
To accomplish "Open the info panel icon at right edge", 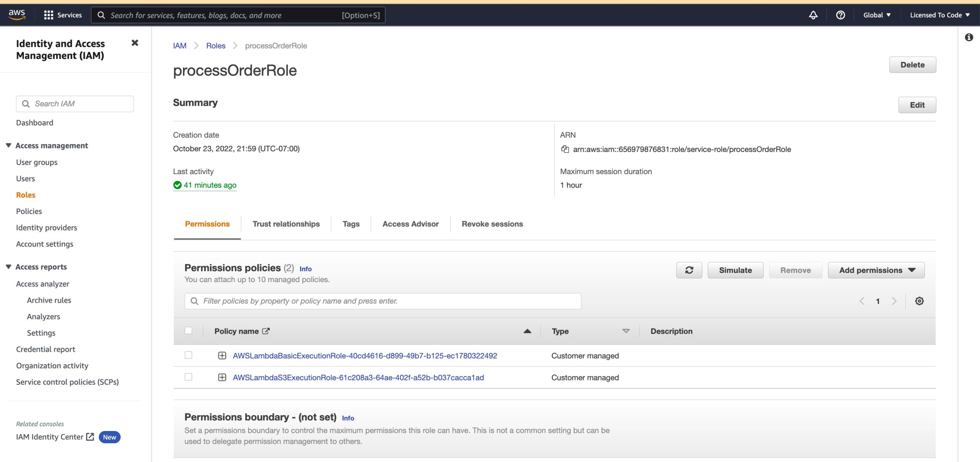I will coord(969,37).
